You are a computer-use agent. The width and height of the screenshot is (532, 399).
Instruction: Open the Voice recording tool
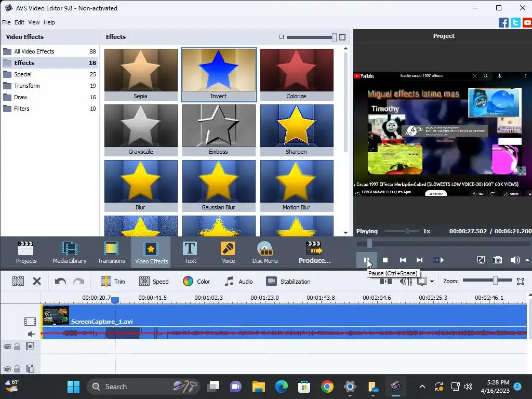click(x=228, y=252)
